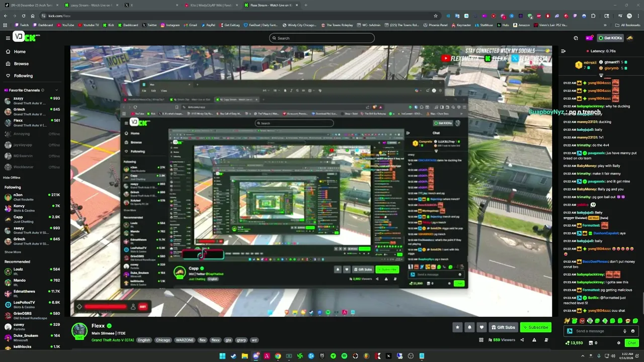
Task: Switch to the zaayy Stream browser tab
Action: click(x=91, y=5)
